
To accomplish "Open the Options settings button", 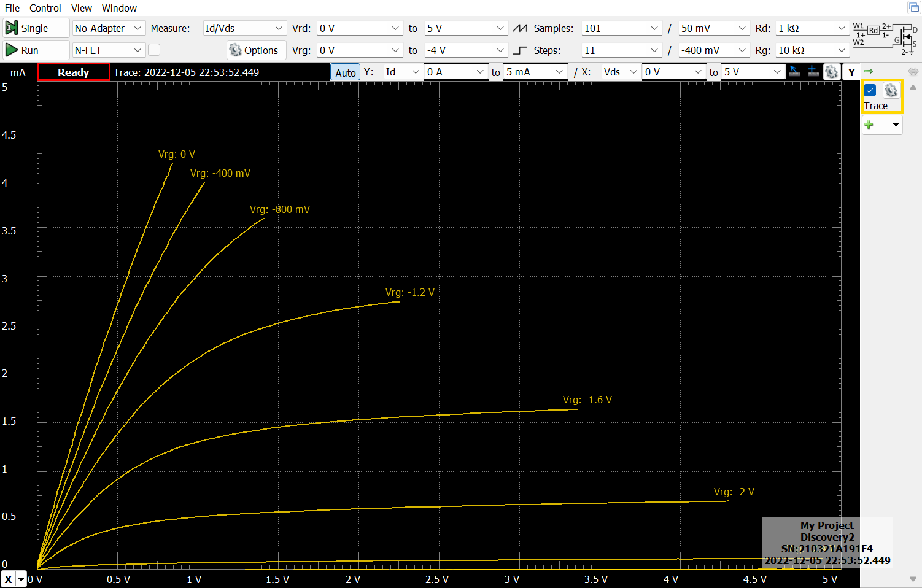I will [256, 50].
